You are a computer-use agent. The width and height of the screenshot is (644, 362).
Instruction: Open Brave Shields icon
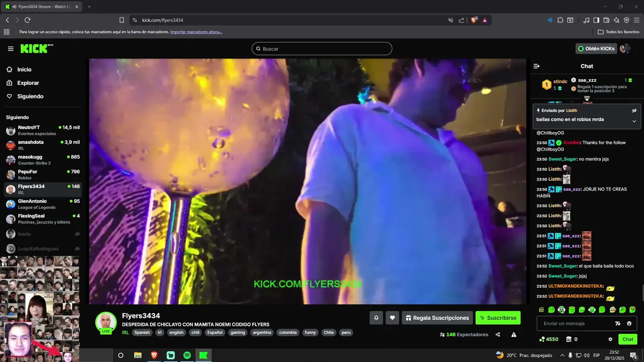pos(474,20)
